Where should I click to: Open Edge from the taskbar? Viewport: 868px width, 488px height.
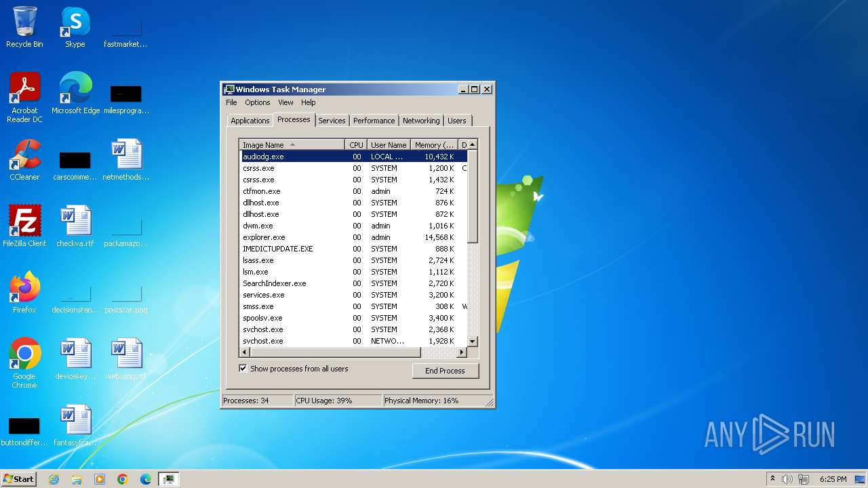pyautogui.click(x=146, y=479)
